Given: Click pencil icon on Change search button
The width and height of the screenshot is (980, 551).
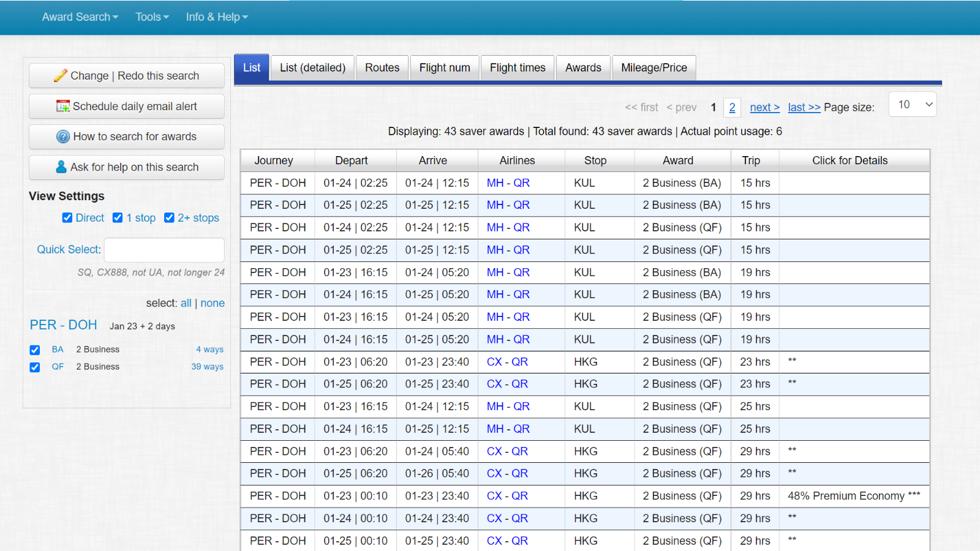Looking at the screenshot, I should 60,75.
